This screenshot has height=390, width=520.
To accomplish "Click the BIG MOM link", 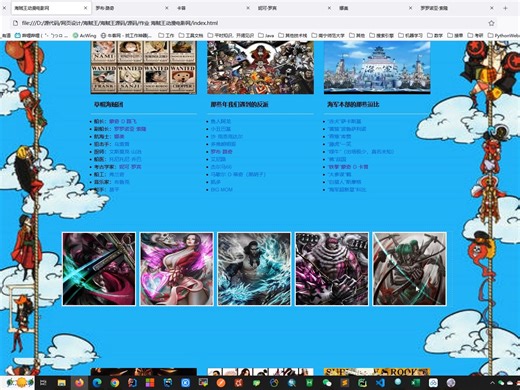I will click(222, 190).
